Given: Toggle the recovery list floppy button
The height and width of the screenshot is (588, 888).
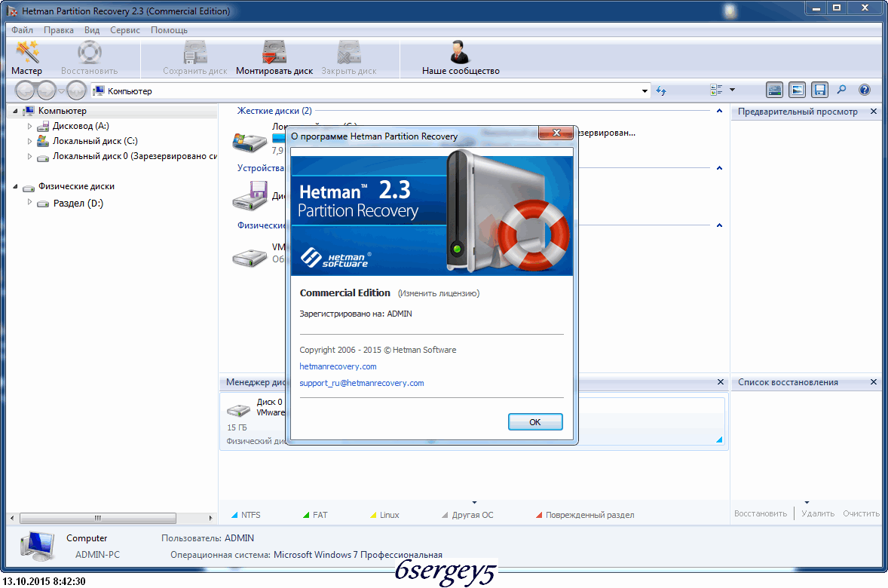Looking at the screenshot, I should 819,90.
